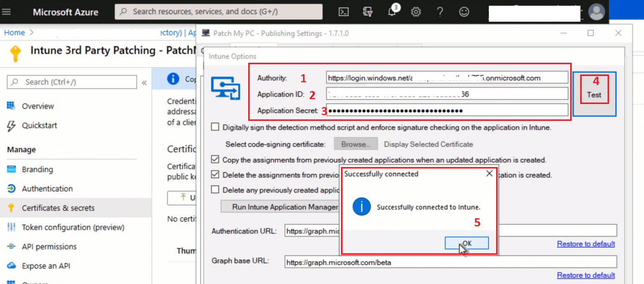Maximize the Patch My PC Publishing Settings window
This screenshot has width=644, height=284.
point(591,33)
